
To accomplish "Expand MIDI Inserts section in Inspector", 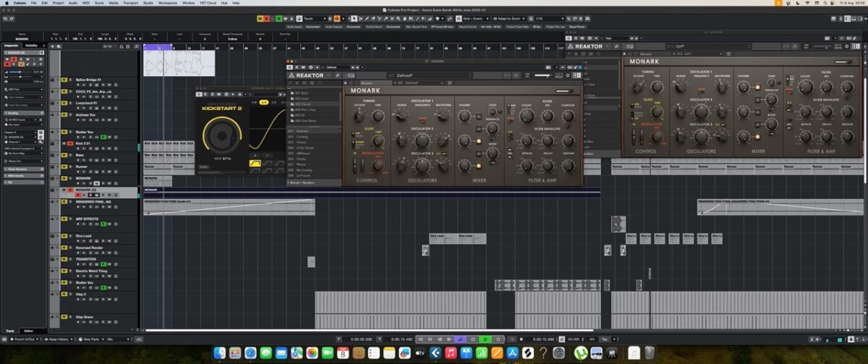I will point(24,177).
